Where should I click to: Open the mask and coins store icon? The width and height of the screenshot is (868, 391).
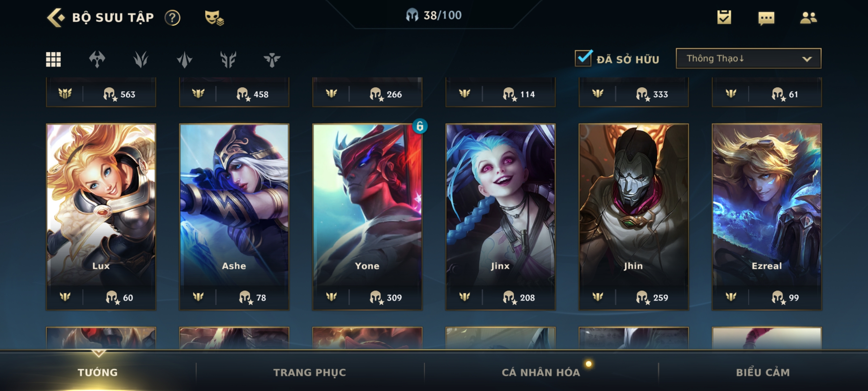[214, 18]
